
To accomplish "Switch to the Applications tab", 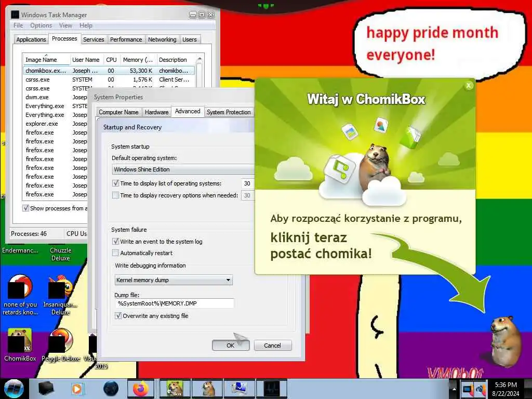I will click(31, 39).
